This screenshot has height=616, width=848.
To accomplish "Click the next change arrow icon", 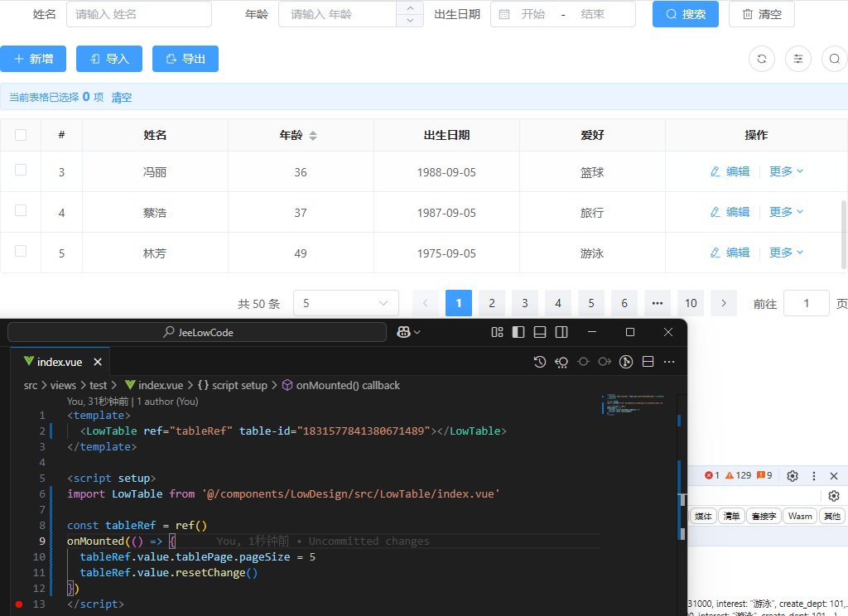I will pos(605,362).
